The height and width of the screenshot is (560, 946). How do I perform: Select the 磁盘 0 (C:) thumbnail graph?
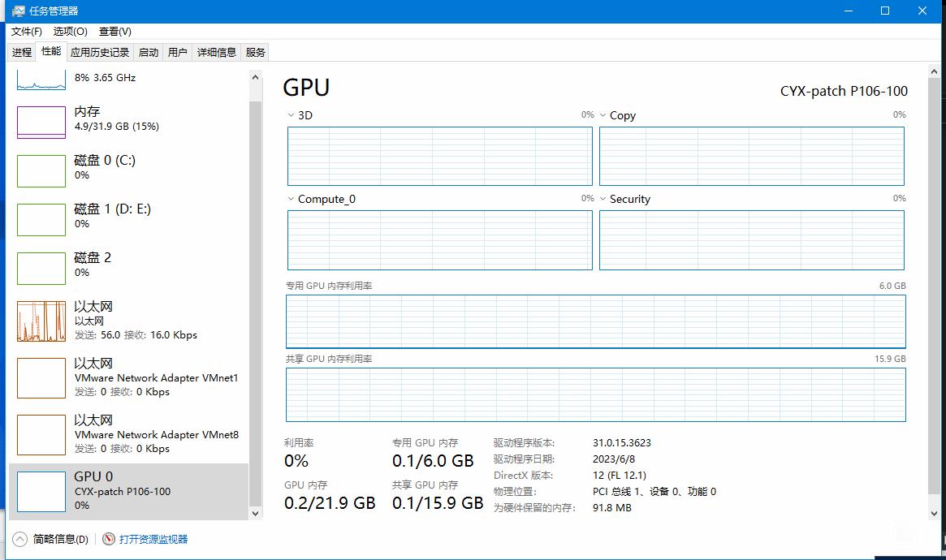click(x=41, y=171)
